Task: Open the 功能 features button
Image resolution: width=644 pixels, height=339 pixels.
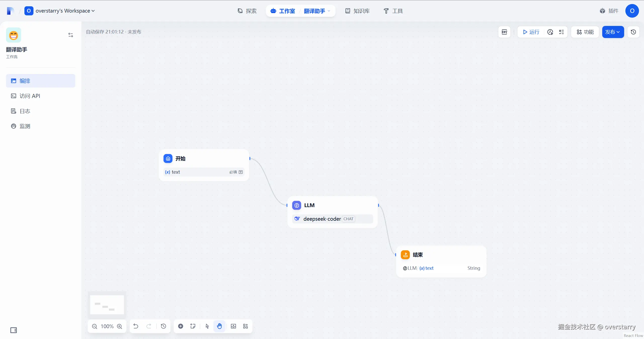Action: 585,32
